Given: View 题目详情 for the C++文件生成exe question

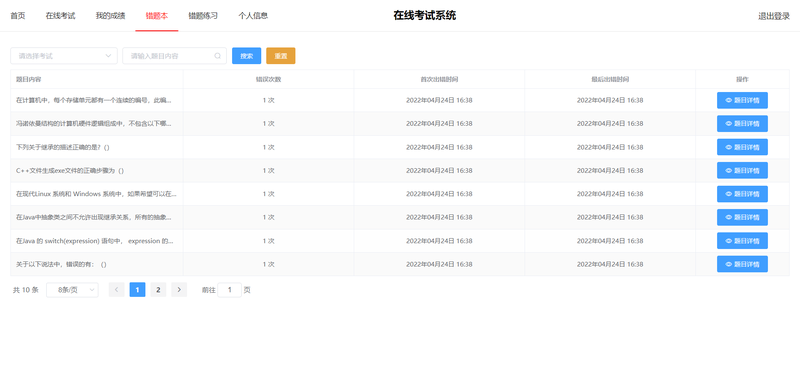Looking at the screenshot, I should (x=742, y=170).
